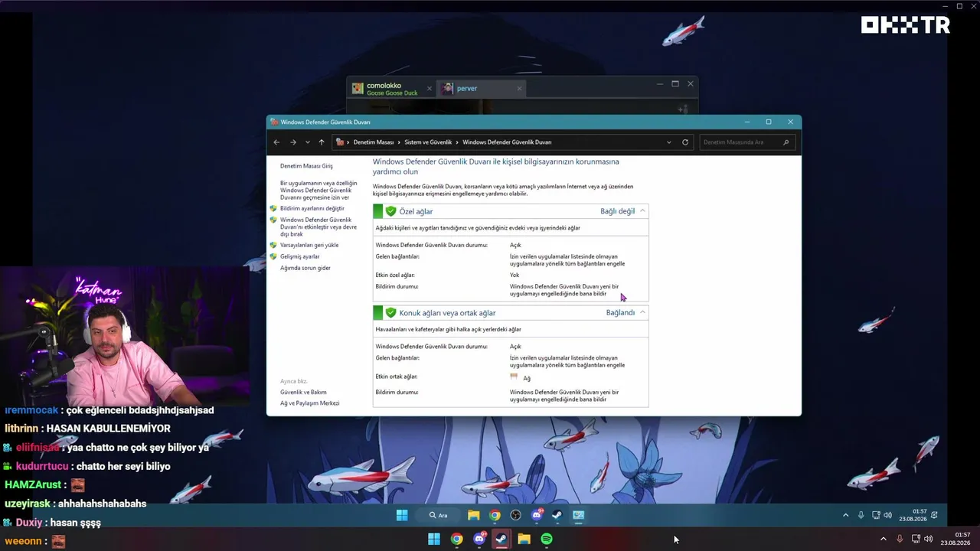
Task: Click the magnifier icon in Control Panel search
Action: pyautogui.click(x=786, y=142)
